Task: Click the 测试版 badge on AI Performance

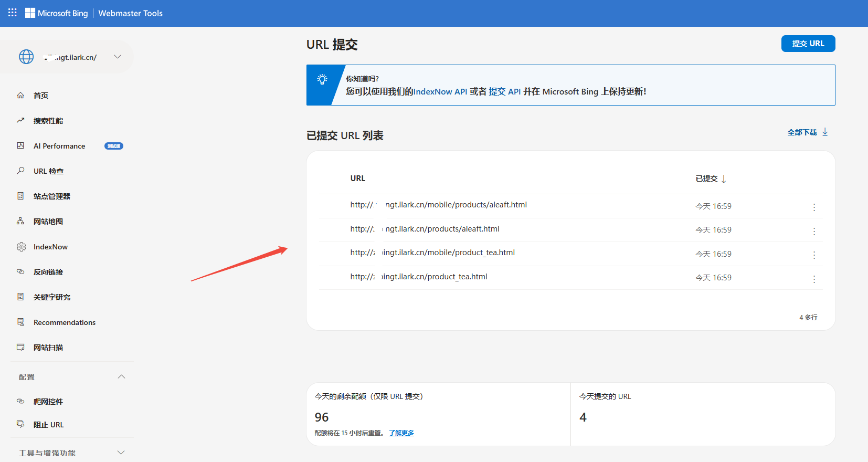Action: tap(114, 146)
